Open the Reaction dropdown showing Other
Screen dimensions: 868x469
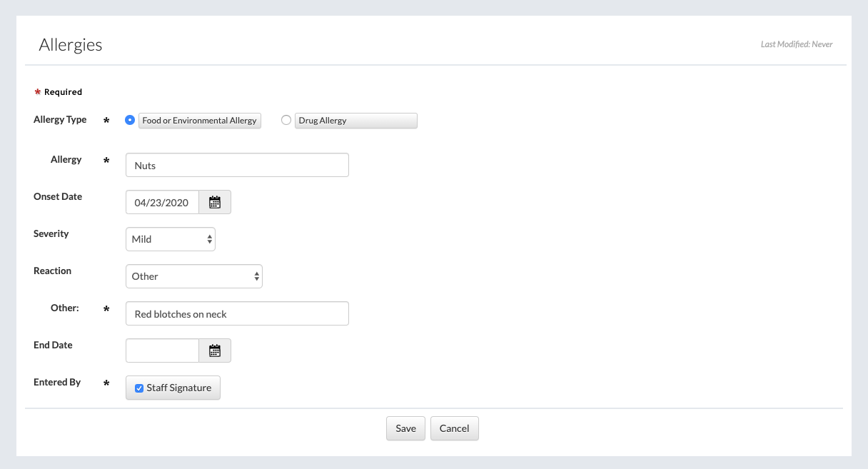194,277
